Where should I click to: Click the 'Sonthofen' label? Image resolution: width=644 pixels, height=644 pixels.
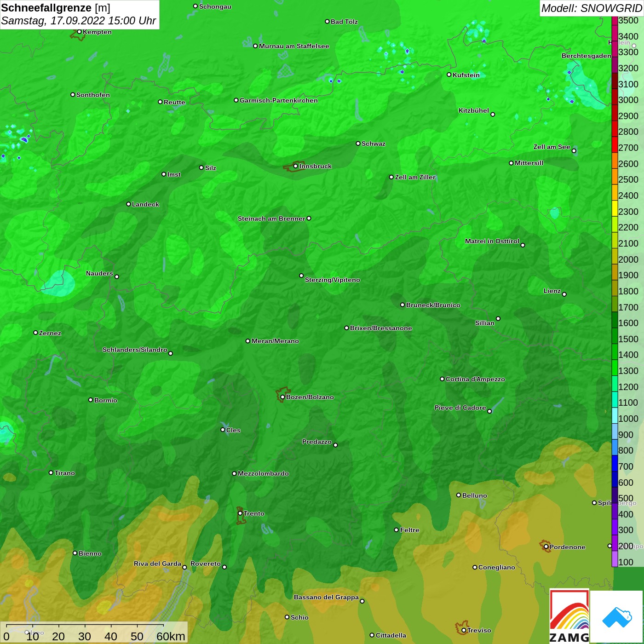93,95
